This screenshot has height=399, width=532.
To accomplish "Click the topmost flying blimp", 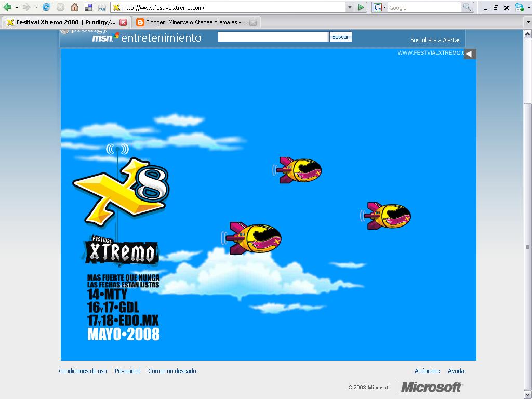I will (297, 170).
